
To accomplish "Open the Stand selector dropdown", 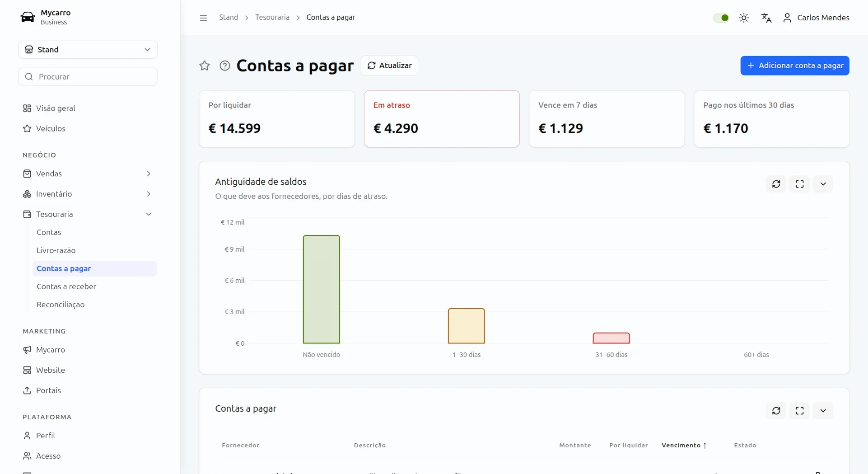I will click(88, 50).
